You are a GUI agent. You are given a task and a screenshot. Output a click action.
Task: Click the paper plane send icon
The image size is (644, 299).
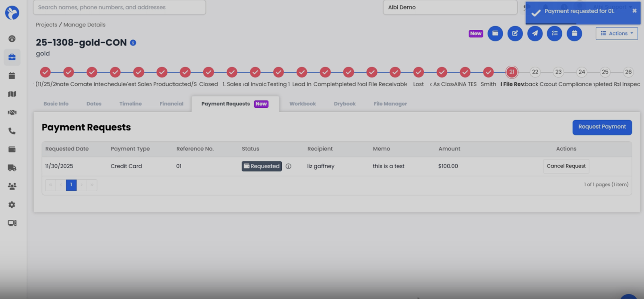pos(535,33)
